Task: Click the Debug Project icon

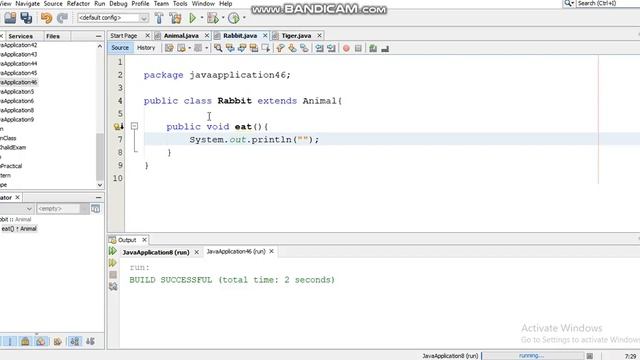Action: pos(213,18)
